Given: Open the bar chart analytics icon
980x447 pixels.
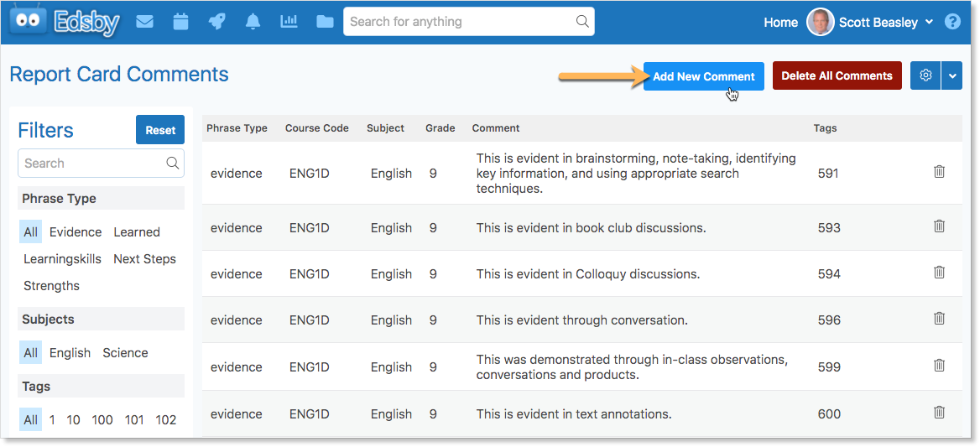Looking at the screenshot, I should [x=289, y=22].
